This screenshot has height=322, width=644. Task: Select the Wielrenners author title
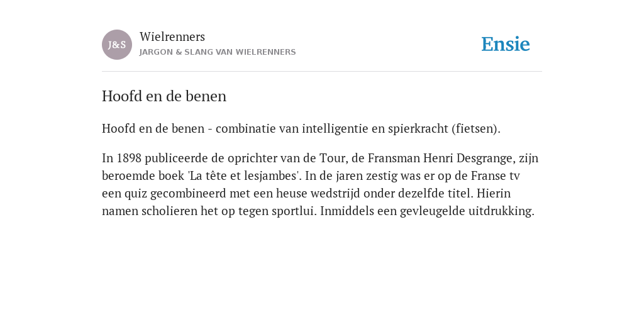point(172,36)
